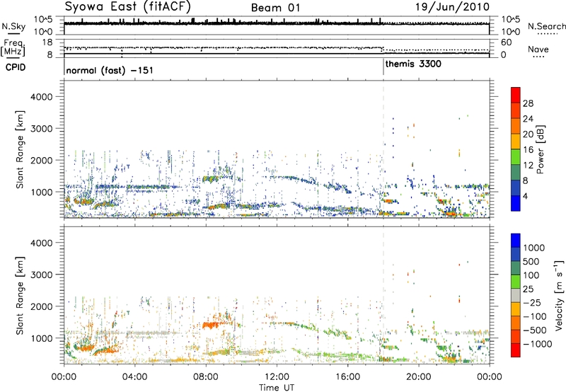Click the CPID start marker line beside 'normal (fast)'
566x392 pixels.
[x=64, y=67]
